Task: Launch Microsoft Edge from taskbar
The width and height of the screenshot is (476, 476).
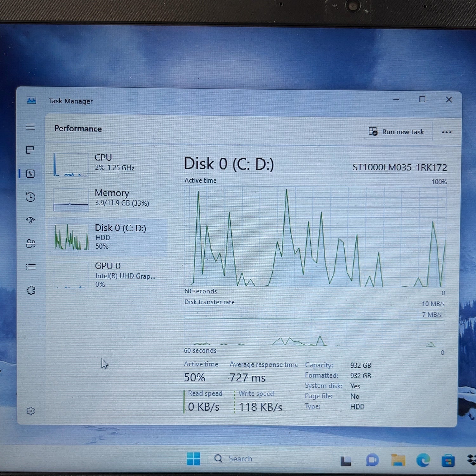Action: tap(423, 460)
